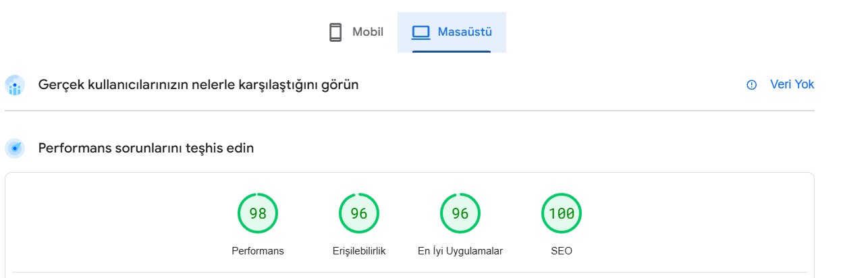This screenshot has height=278, width=868.
Task: Go to En İyi Uygulamalar label
Action: point(460,251)
